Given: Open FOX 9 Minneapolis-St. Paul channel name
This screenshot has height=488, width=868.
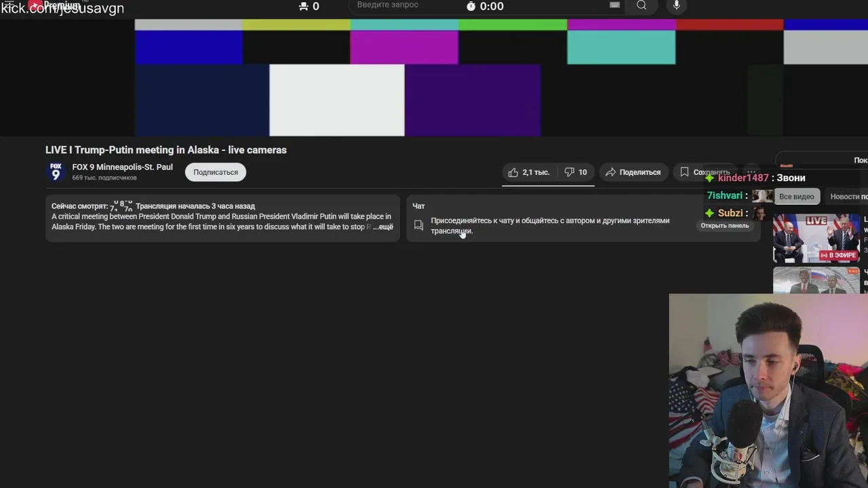Looking at the screenshot, I should pos(122,167).
